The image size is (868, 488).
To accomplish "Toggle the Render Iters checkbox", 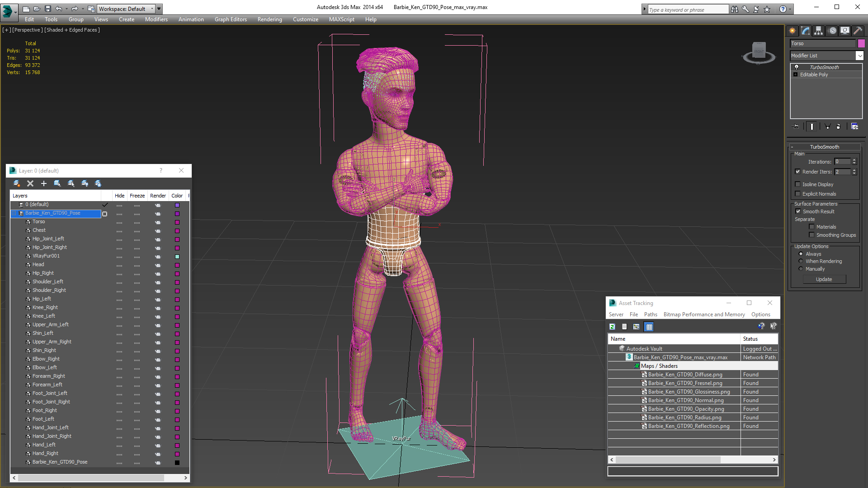I will 798,172.
